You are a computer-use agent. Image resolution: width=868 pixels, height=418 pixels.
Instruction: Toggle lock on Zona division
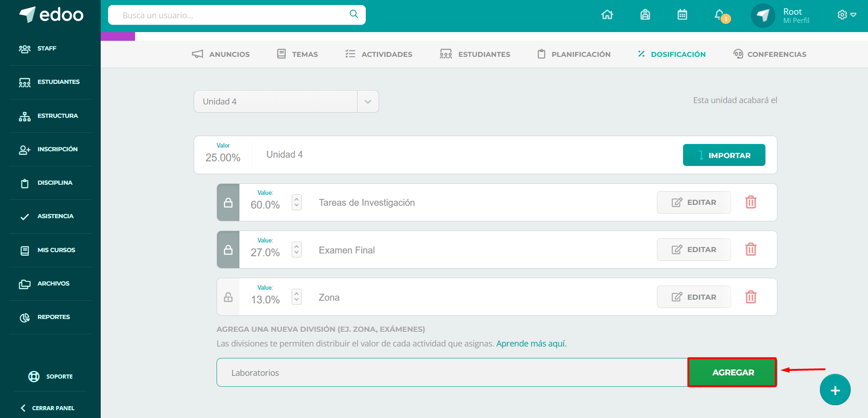click(228, 297)
